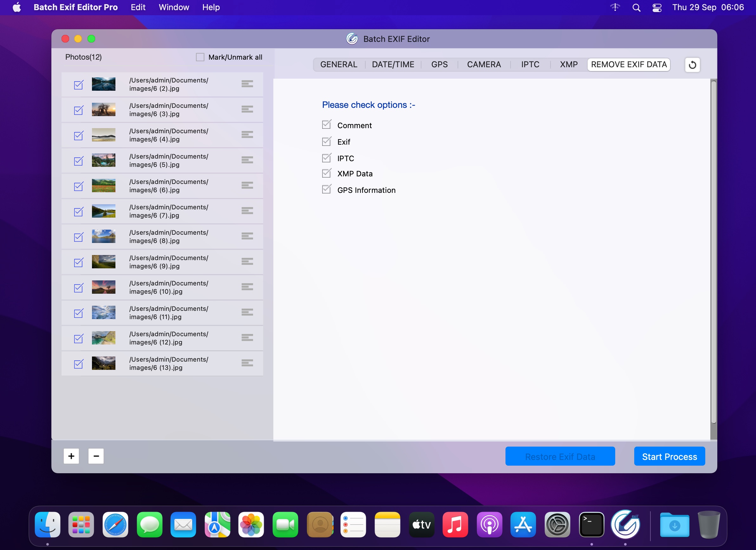
Task: Open details lines icon for images/6 (3).jpg
Action: [247, 109]
